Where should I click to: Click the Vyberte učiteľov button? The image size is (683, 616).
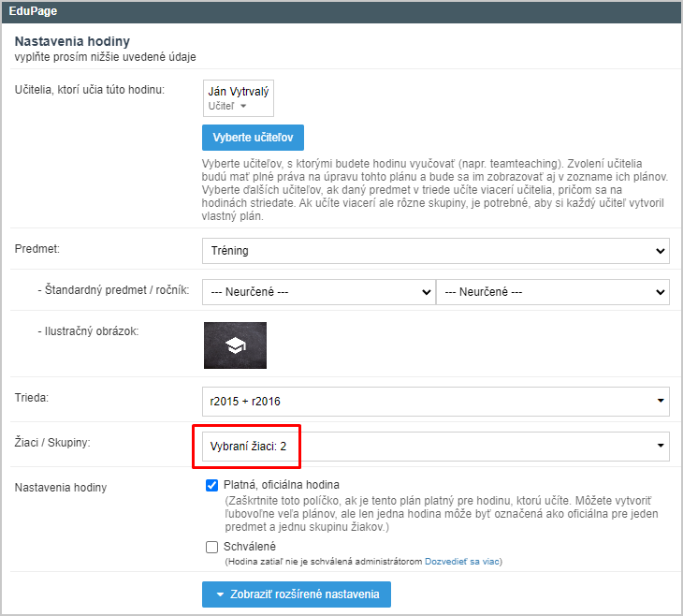(253, 138)
